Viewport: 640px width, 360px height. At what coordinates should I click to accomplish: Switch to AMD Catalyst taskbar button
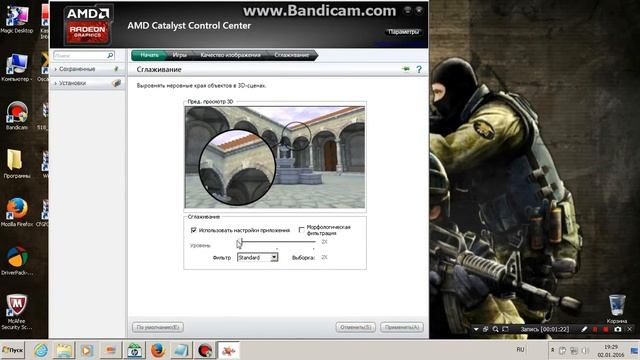[x=229, y=350]
